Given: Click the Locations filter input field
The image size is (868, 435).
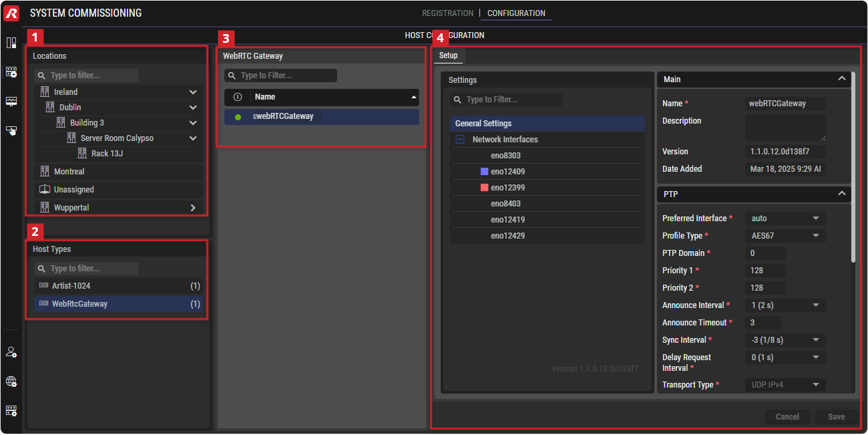Looking at the screenshot, I should pos(87,76).
